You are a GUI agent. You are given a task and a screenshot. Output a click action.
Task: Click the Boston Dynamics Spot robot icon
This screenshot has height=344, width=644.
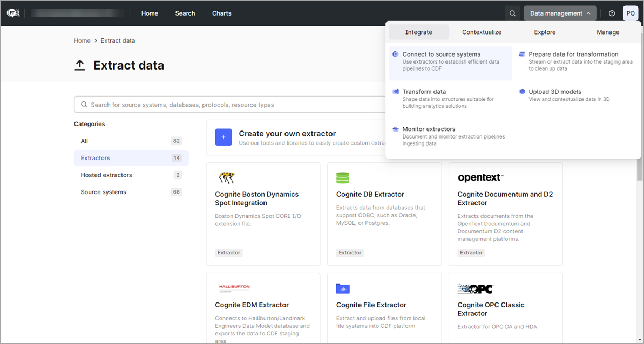[x=226, y=177]
